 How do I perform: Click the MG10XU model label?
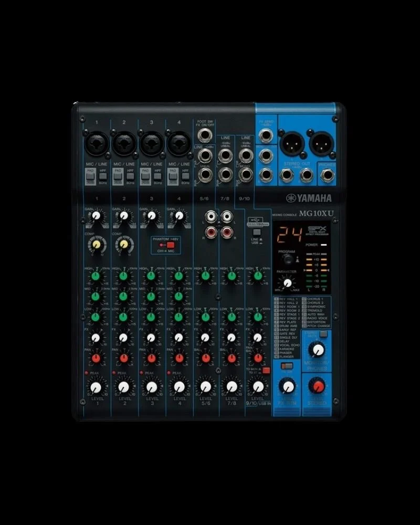point(316,213)
